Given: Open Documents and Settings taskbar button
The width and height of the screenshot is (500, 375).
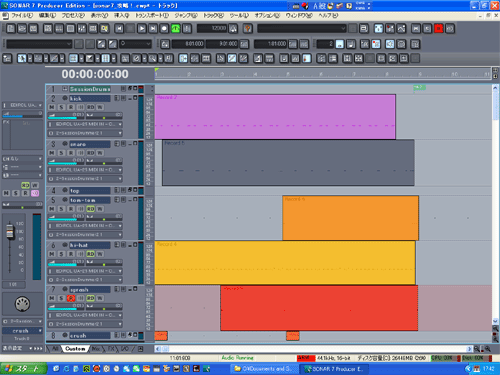Looking at the screenshot, I should [x=263, y=369].
